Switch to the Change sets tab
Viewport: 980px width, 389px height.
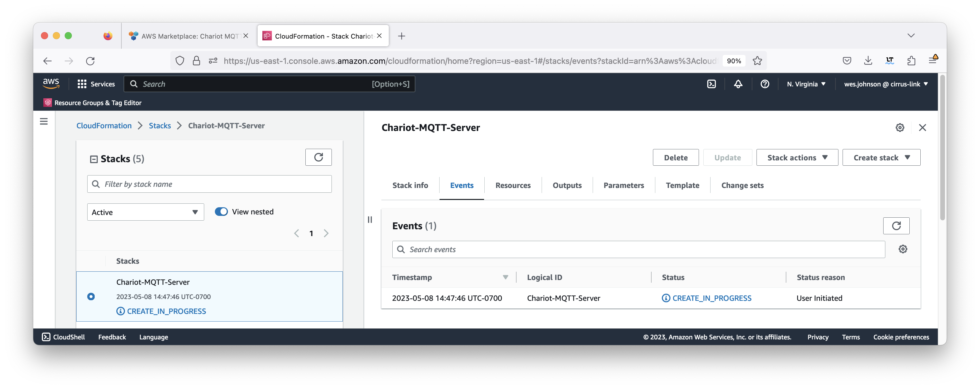coord(742,185)
